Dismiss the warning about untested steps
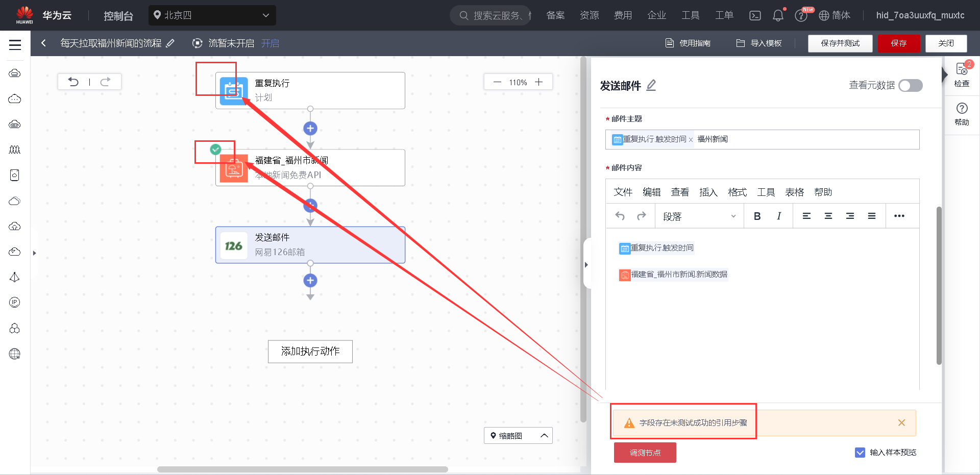 coord(901,423)
